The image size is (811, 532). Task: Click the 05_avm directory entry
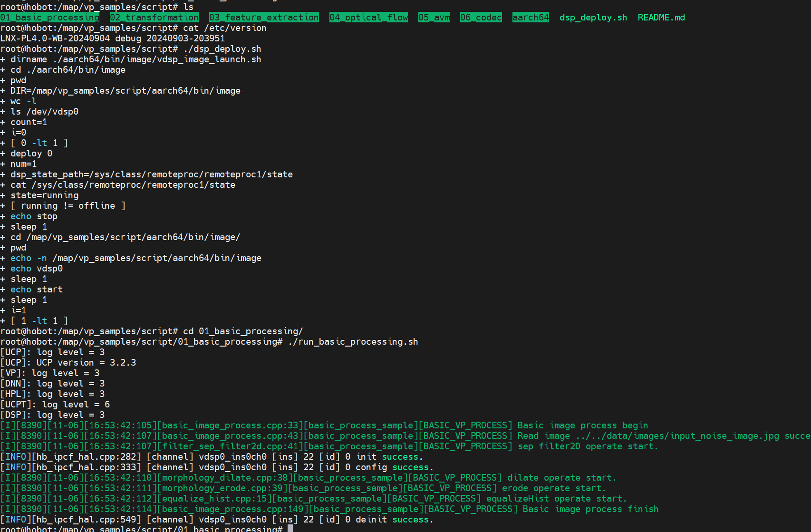click(434, 18)
